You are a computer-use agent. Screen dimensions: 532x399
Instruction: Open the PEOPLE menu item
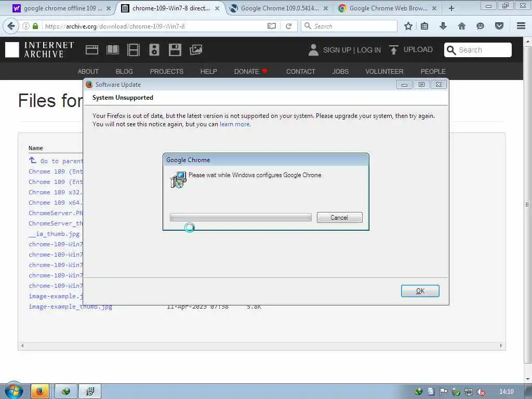[433, 72]
